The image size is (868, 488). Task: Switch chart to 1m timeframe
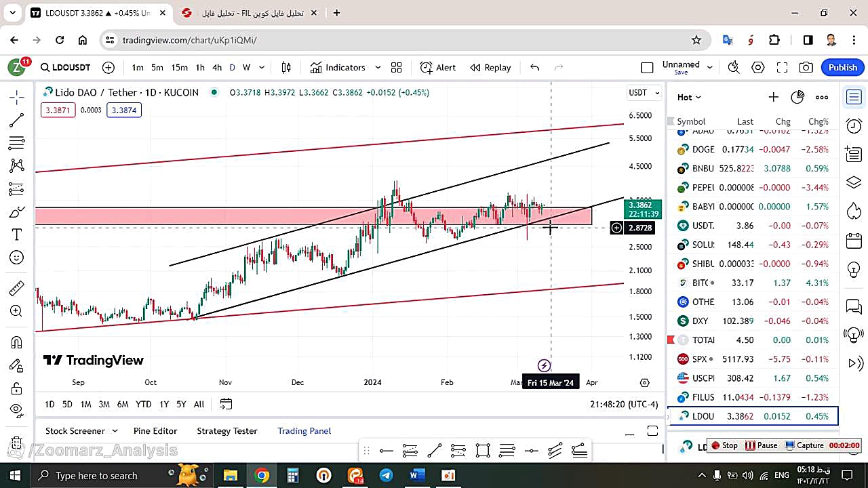(138, 67)
